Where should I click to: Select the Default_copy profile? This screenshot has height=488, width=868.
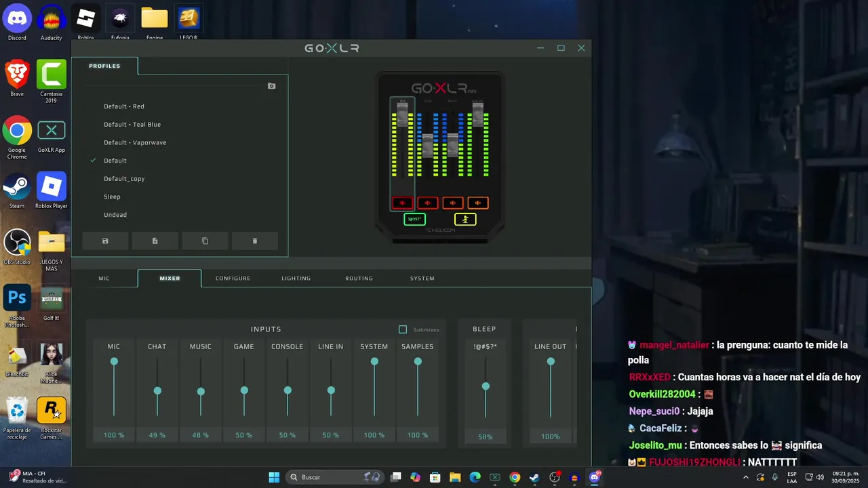coord(124,179)
